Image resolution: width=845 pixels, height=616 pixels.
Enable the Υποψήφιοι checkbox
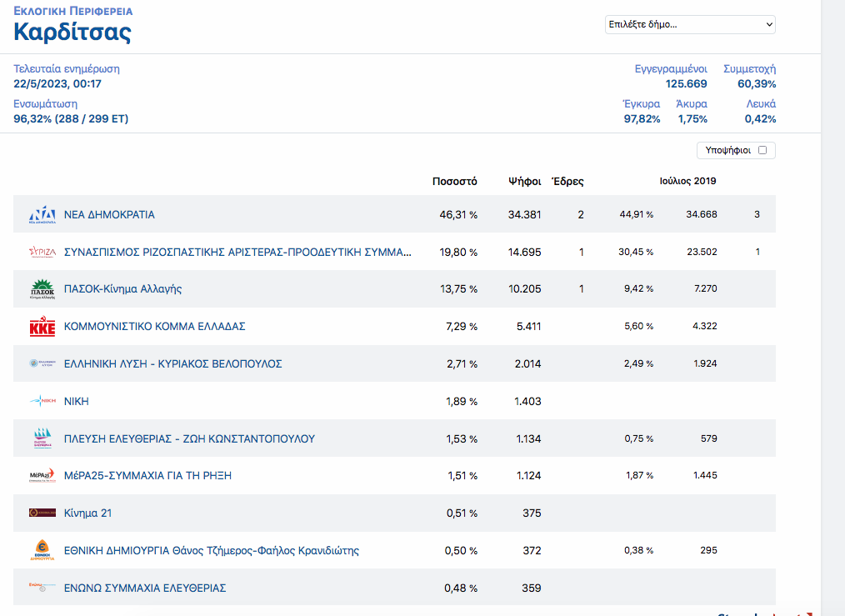762,150
